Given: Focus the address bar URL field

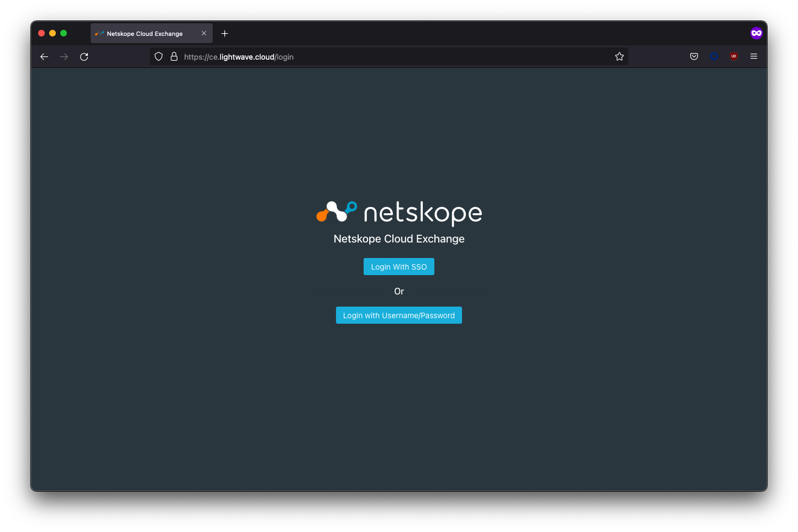Looking at the screenshot, I should (x=387, y=57).
